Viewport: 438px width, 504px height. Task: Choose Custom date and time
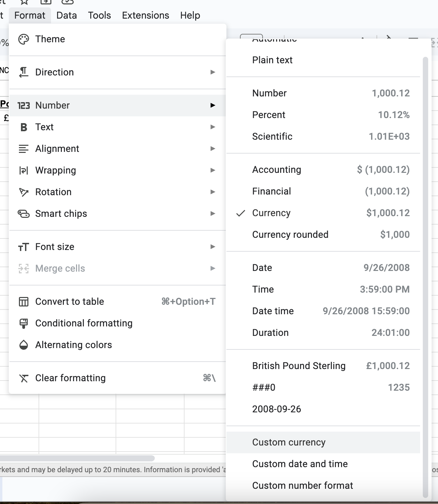(x=300, y=464)
